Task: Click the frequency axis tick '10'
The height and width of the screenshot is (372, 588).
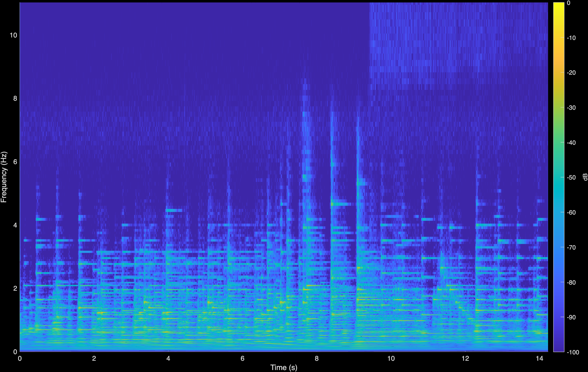Action: point(13,35)
